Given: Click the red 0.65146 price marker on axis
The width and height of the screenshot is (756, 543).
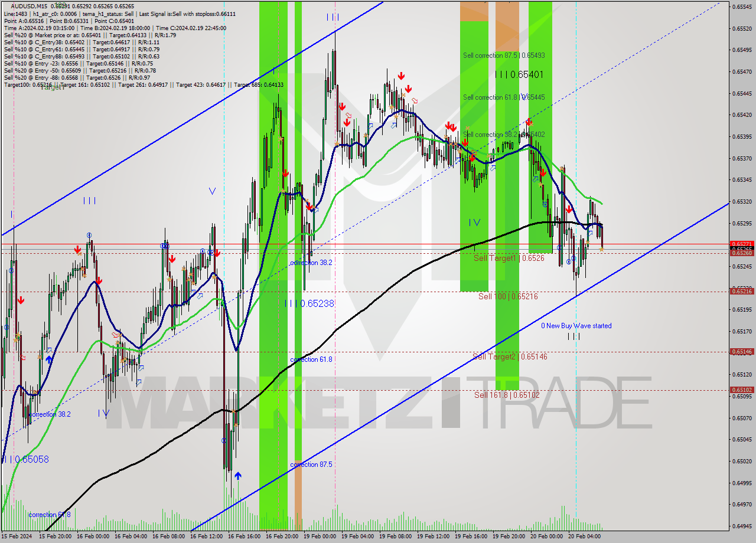Looking at the screenshot, I should pyautogui.click(x=741, y=351).
